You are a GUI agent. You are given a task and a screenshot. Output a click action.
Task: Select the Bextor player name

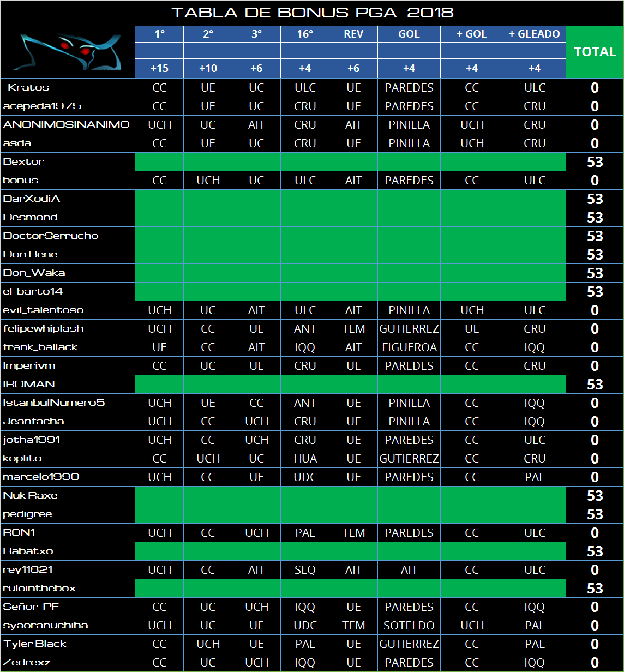click(x=23, y=161)
